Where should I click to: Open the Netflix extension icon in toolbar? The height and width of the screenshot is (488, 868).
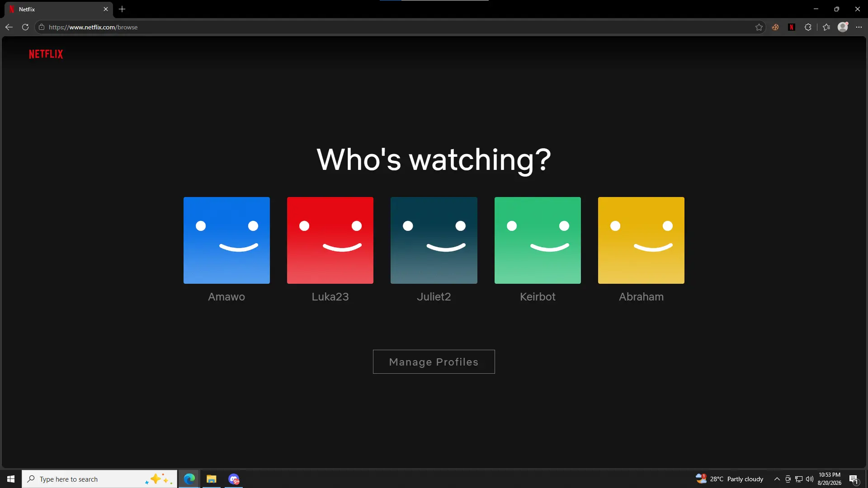point(792,27)
